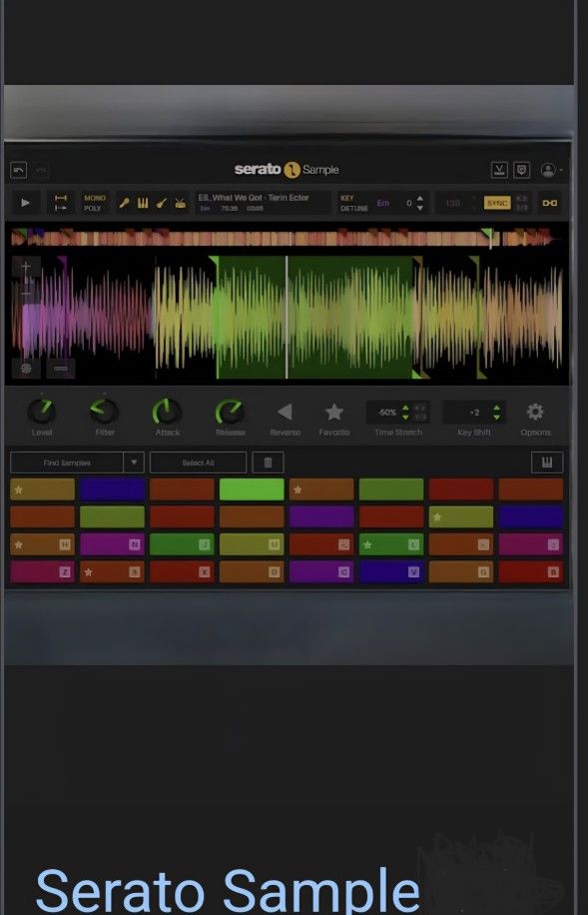The image size is (588, 915).
Task: Toggle the tempo x2 multiplier next to Sync
Action: tap(521, 199)
